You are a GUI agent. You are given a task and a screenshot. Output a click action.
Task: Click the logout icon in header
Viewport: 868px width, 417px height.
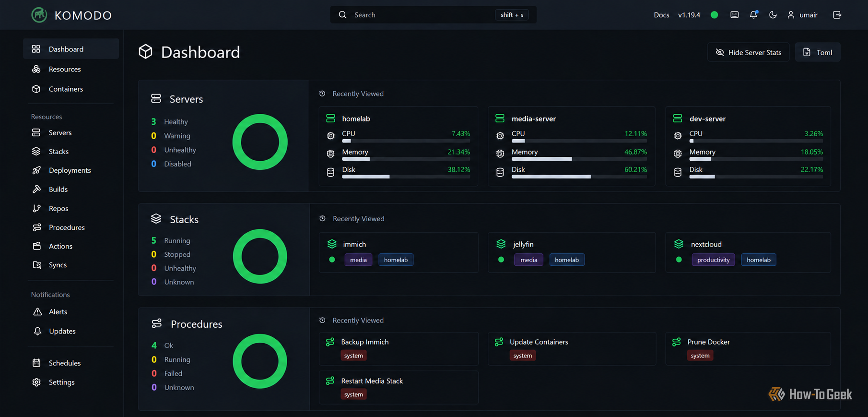837,15
